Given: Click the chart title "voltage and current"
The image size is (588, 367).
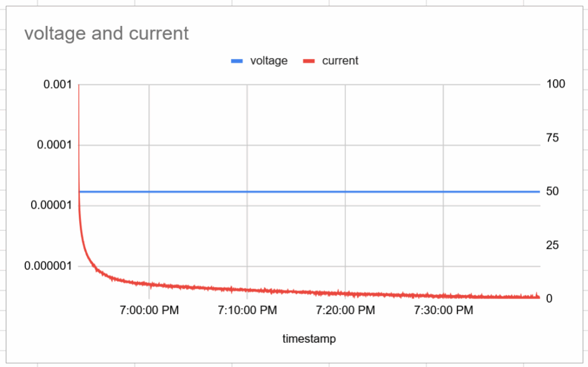Looking at the screenshot, I should 106,33.
